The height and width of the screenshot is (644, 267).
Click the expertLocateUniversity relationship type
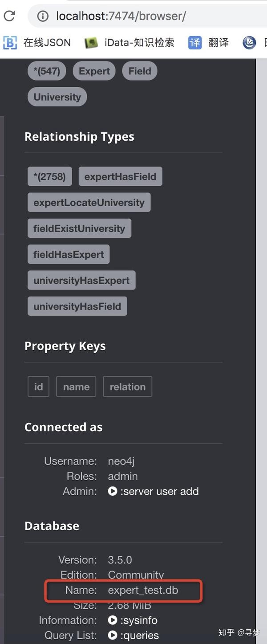tap(89, 203)
